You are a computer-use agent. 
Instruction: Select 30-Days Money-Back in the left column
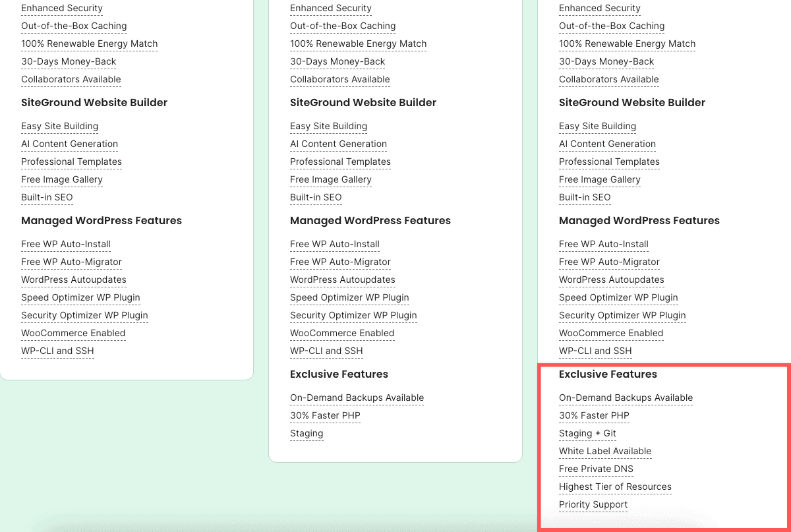tap(69, 62)
